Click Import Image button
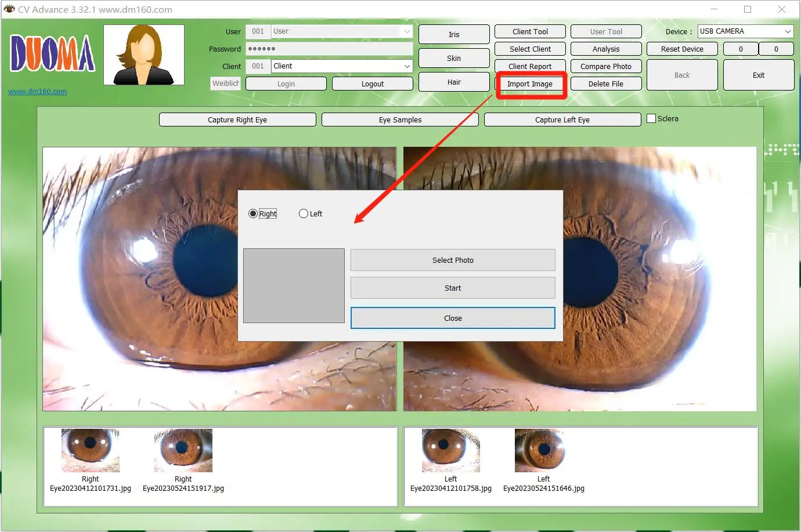Image resolution: width=801 pixels, height=532 pixels. pos(530,84)
